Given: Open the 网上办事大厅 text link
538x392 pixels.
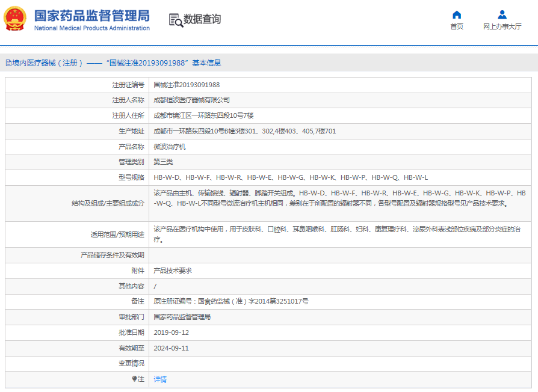Looking at the screenshot, I should click(x=502, y=26).
